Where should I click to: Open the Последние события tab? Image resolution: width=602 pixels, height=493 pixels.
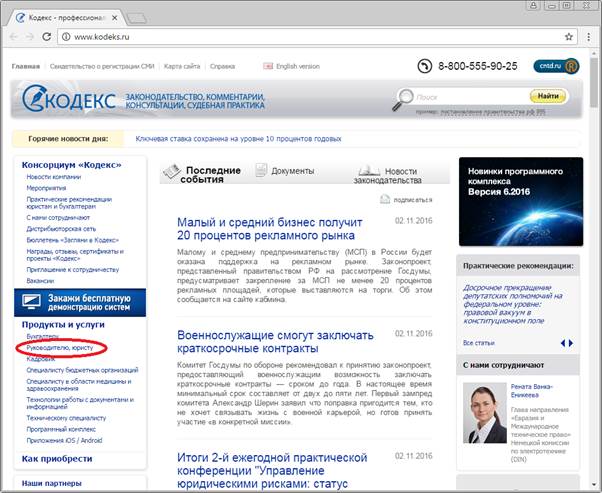[x=203, y=175]
